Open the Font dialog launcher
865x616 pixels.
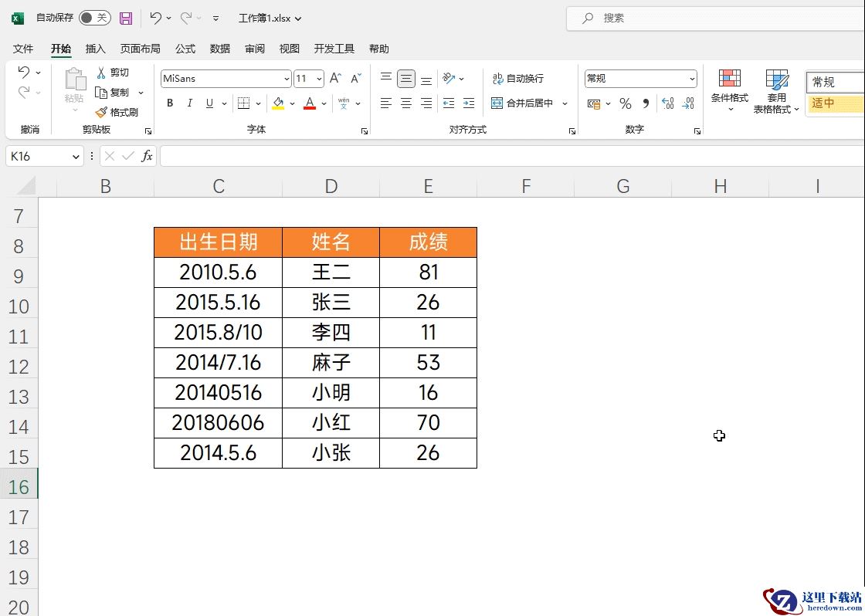[x=365, y=131]
